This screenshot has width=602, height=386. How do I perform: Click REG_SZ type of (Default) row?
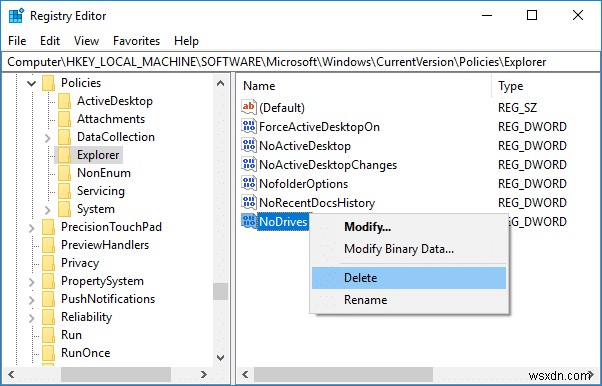coord(518,108)
